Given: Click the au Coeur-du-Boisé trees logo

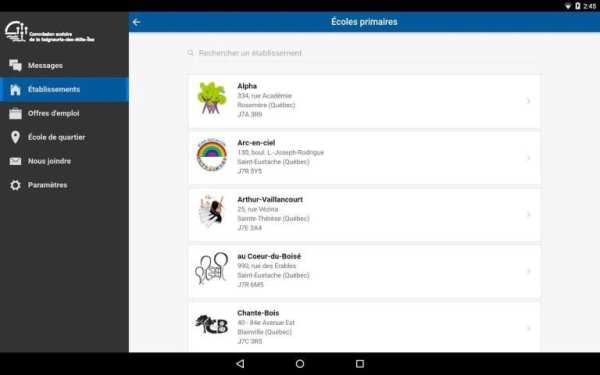Looking at the screenshot, I should 212,268.
